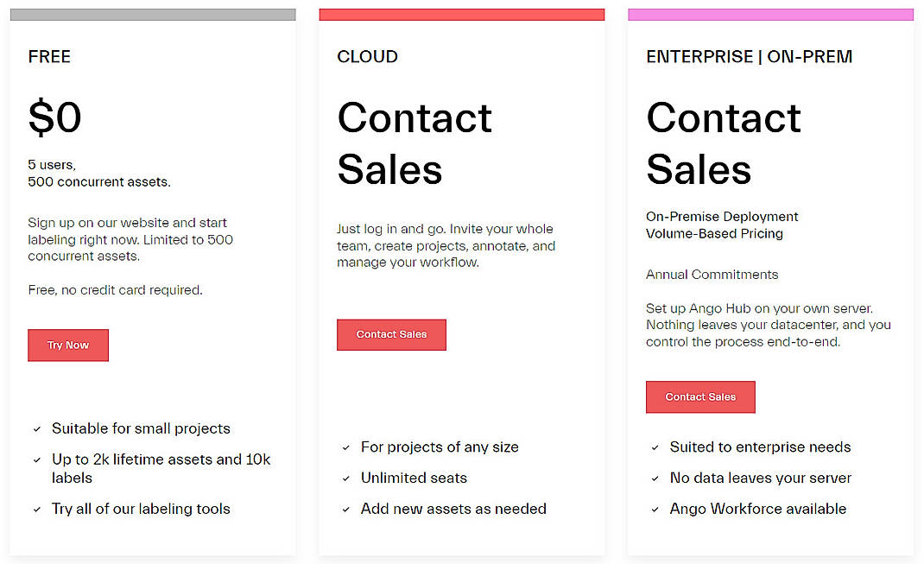924x564 pixels.
Task: Click the checkmark beside 'Ango Workforce available'
Action: coord(655,509)
